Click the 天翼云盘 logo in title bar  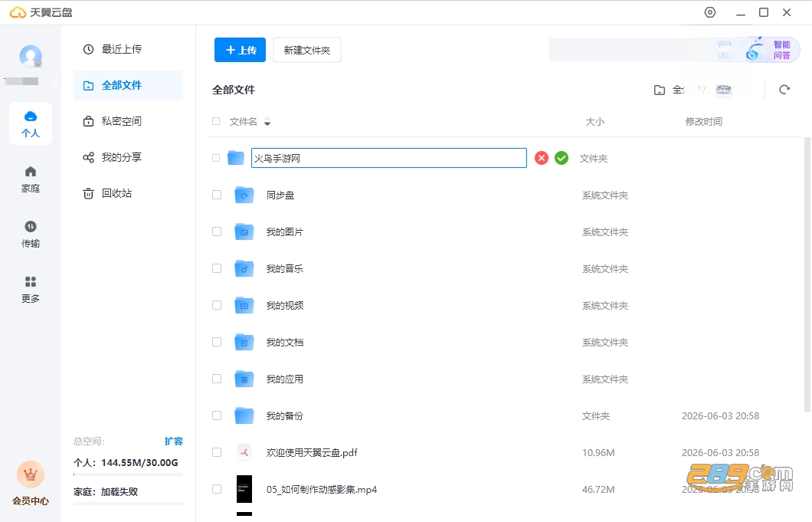[41, 12]
